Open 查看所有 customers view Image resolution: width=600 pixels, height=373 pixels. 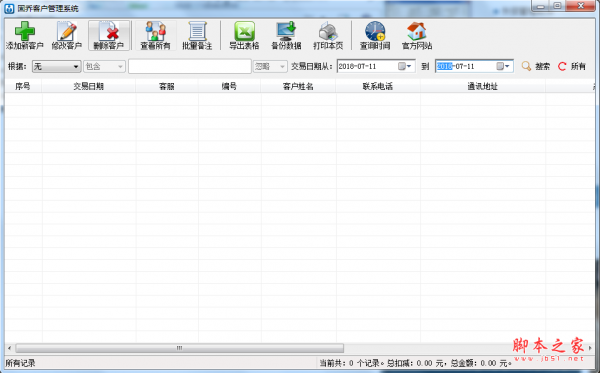(155, 36)
